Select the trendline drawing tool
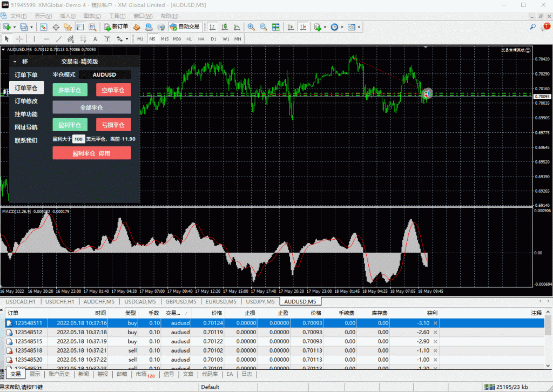This screenshot has height=392, width=553. click(x=59, y=38)
